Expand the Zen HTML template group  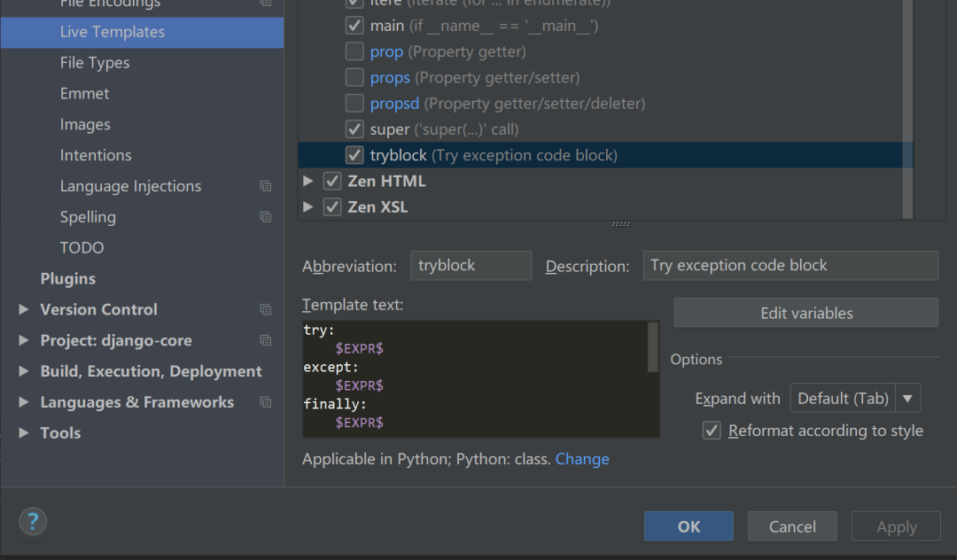(x=308, y=182)
